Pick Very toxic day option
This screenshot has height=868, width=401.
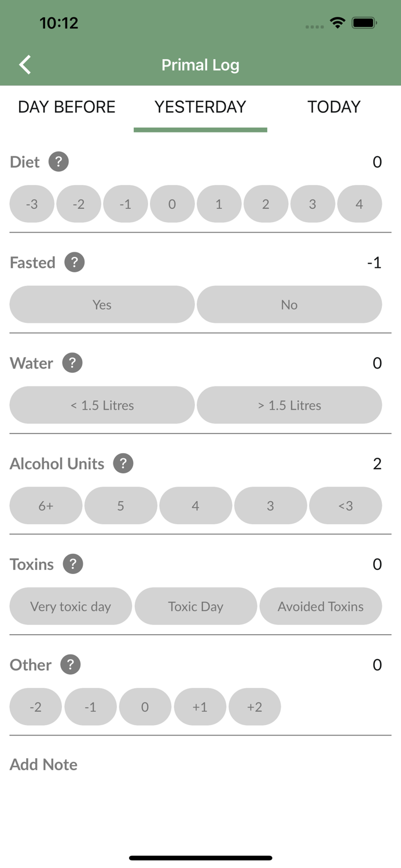click(x=71, y=606)
